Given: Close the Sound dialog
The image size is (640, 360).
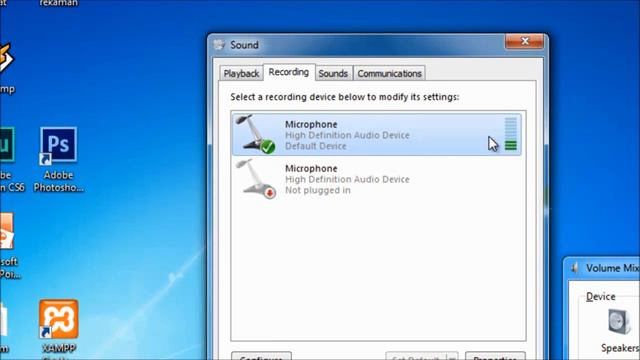Looking at the screenshot, I should (x=524, y=41).
